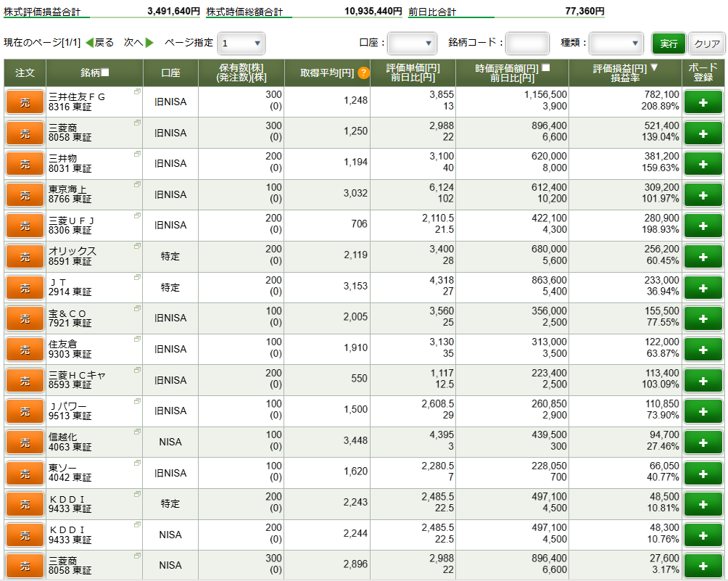Click 売 for 三菱商 with 1,250 average cost

click(x=25, y=133)
